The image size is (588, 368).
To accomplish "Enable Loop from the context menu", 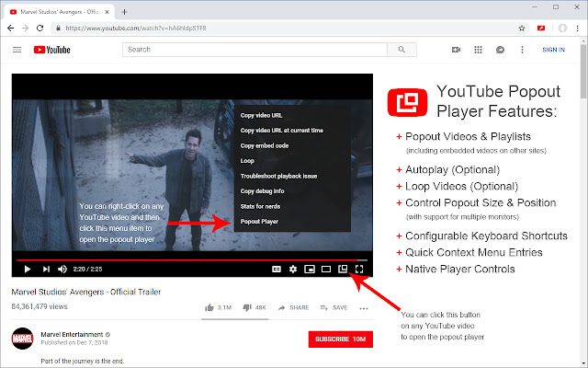I will tap(247, 161).
